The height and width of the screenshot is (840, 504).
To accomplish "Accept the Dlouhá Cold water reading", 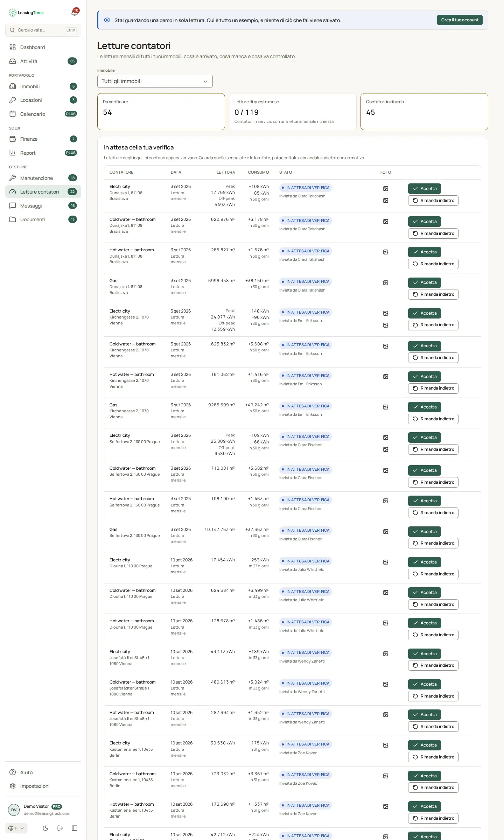I will click(425, 593).
